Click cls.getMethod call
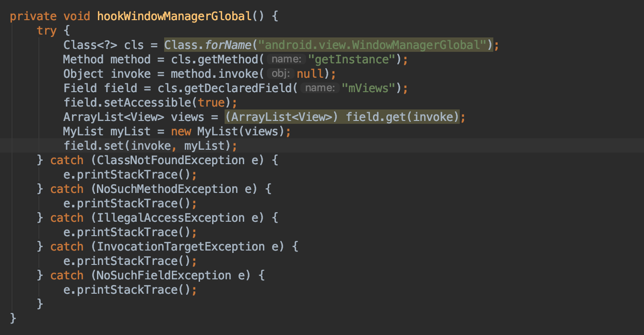This screenshot has height=335, width=644. [215, 60]
